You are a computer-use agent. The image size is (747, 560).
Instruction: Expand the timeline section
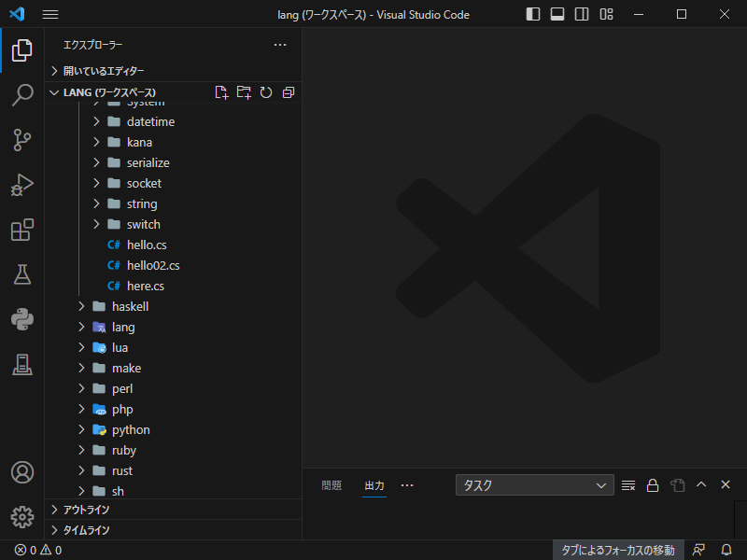(174, 530)
